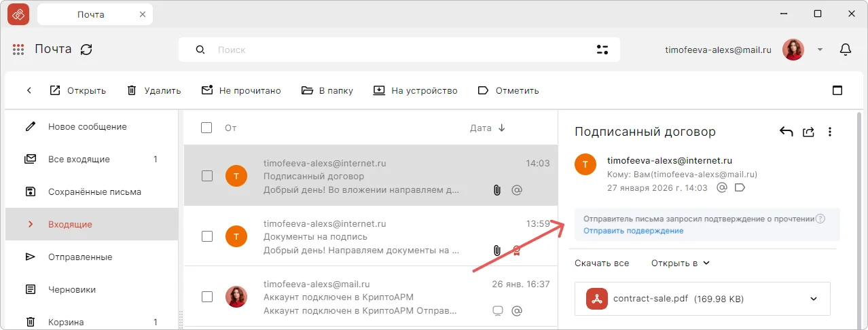Open the Открыть в dropdown

pyautogui.click(x=681, y=263)
